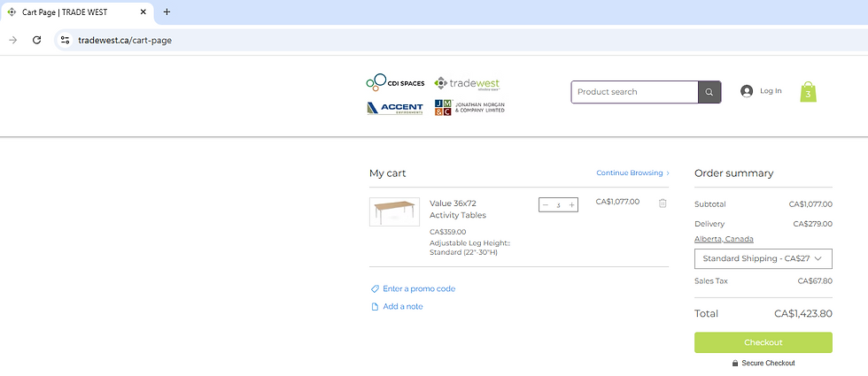Open the activity table product thumbnail
The image size is (868, 376).
point(394,211)
